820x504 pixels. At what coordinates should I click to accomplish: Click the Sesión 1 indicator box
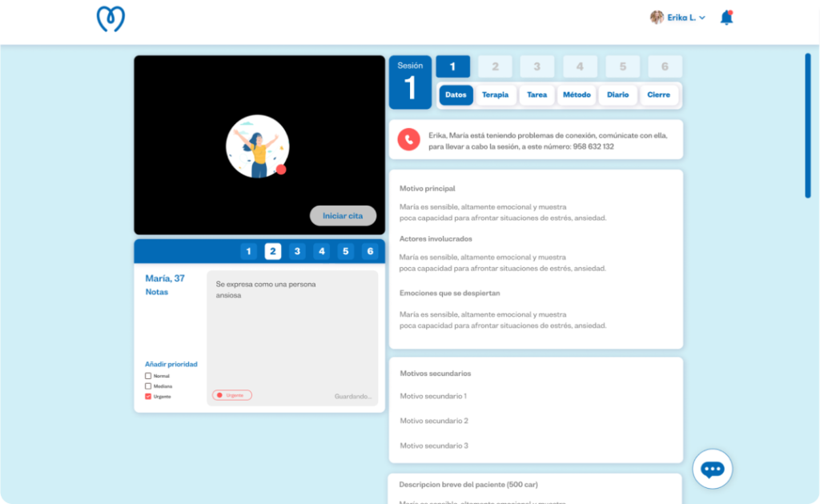(x=410, y=82)
